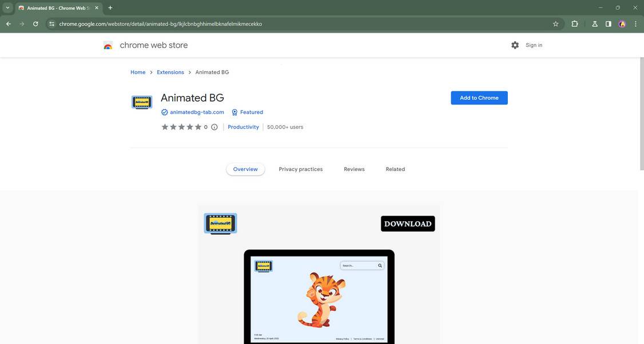Switch to the Reviews tab
The image size is (644, 344).
354,169
